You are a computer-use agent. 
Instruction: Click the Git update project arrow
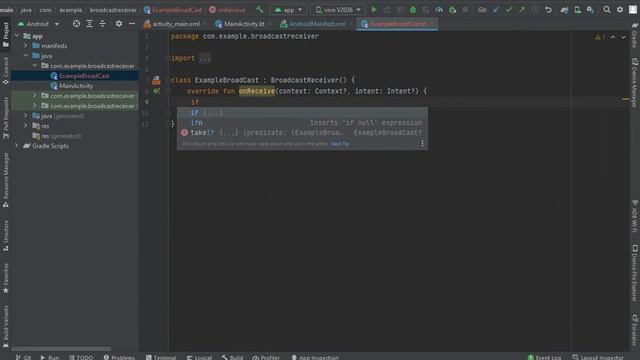click(496, 9)
